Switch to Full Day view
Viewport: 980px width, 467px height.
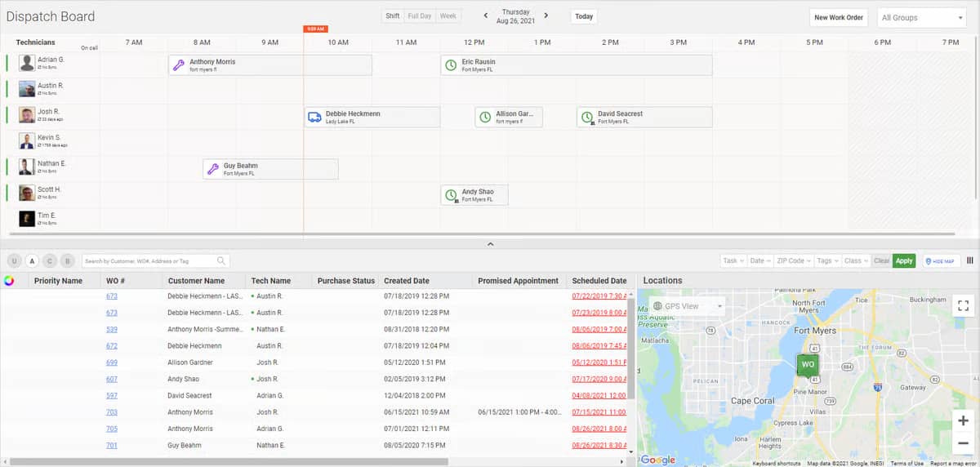(420, 16)
